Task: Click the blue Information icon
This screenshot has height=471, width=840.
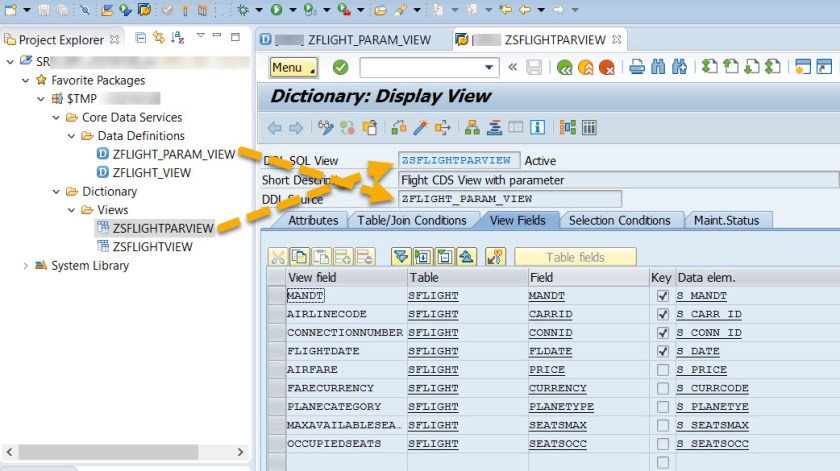Action: click(538, 127)
